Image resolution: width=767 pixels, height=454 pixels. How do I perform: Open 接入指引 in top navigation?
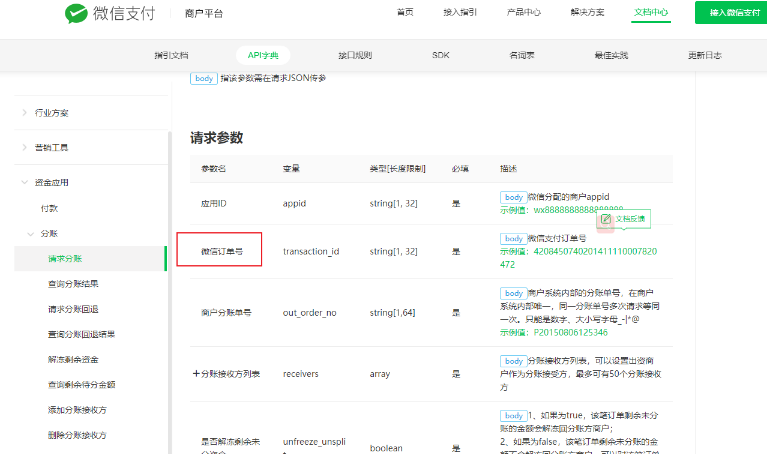pyautogui.click(x=460, y=12)
